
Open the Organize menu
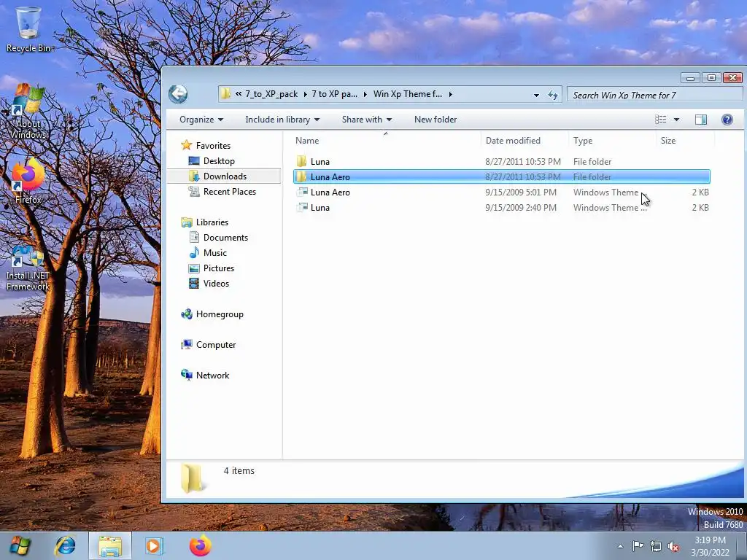point(201,120)
